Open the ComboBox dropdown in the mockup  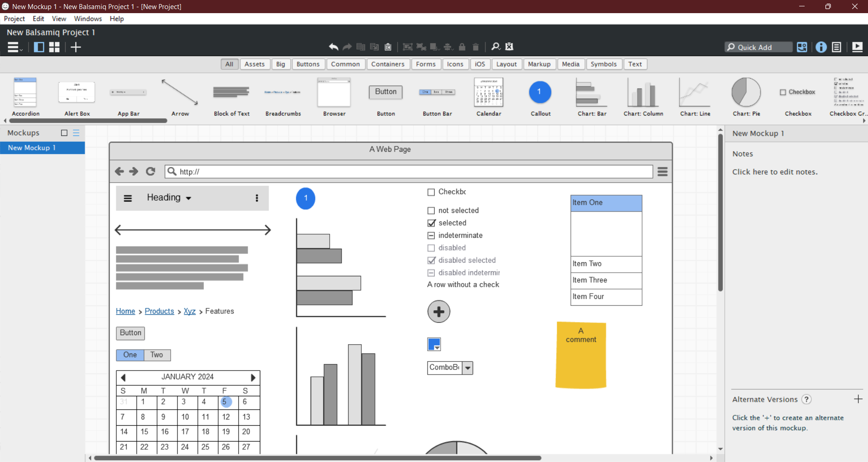468,368
